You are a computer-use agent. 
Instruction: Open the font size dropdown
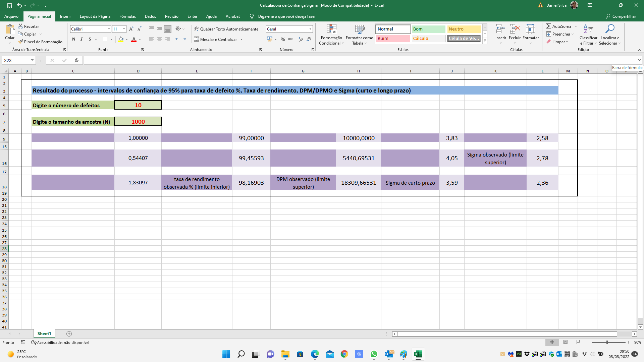tap(124, 29)
